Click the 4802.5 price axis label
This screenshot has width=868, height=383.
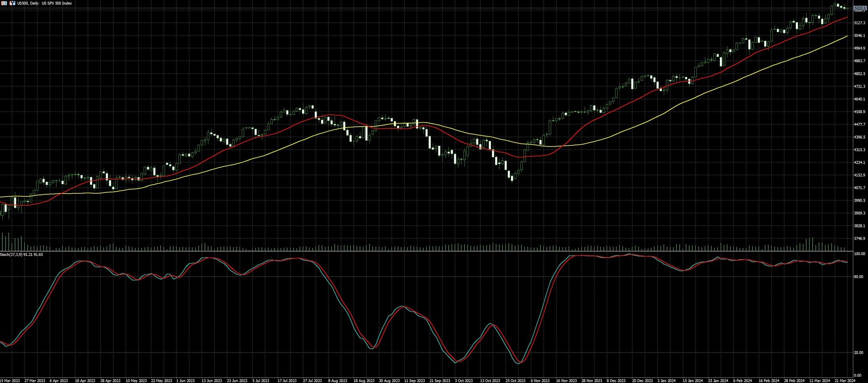click(860, 74)
